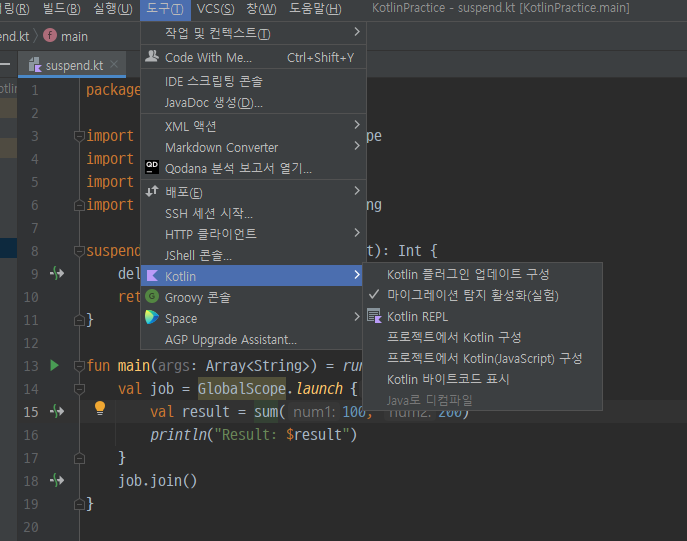The image size is (687, 541).
Task: Close the suspend.kt tab
Action: click(114, 65)
